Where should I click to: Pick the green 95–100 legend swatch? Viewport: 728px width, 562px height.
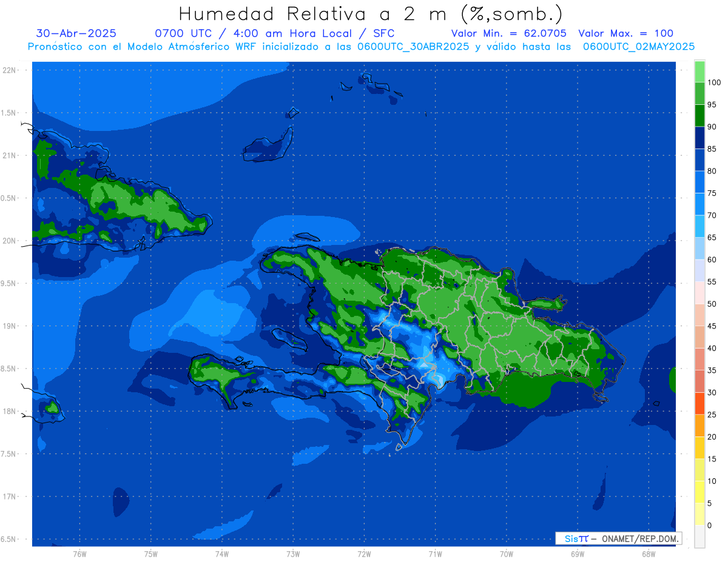pyautogui.click(x=699, y=94)
